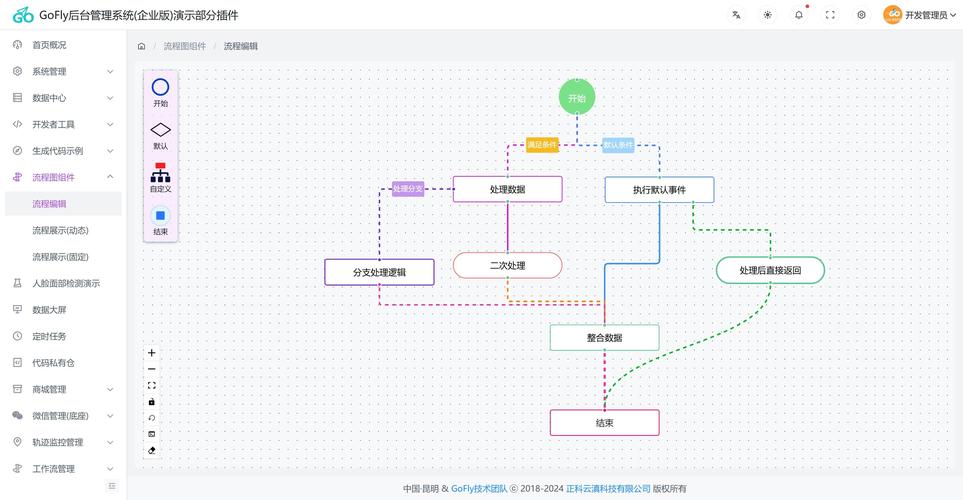Viewport: 963px width, 500px height.
Task: Click the export image icon in canvas controls
Action: [x=152, y=434]
